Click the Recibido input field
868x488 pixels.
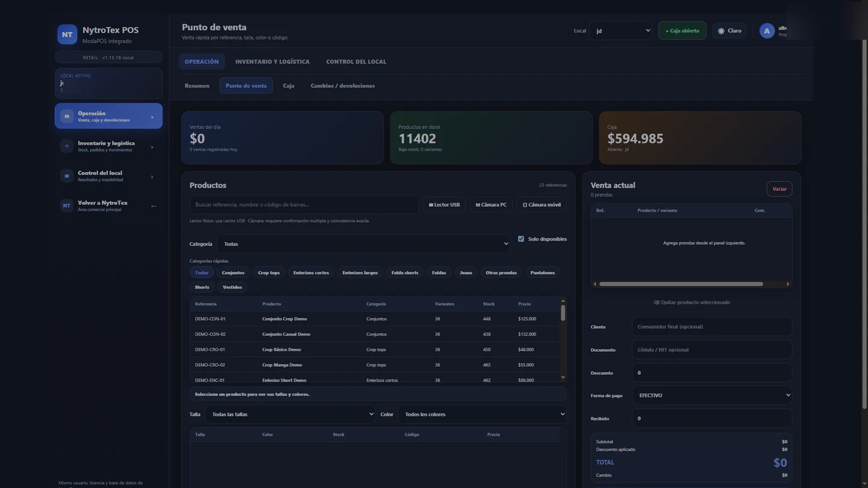click(x=712, y=418)
